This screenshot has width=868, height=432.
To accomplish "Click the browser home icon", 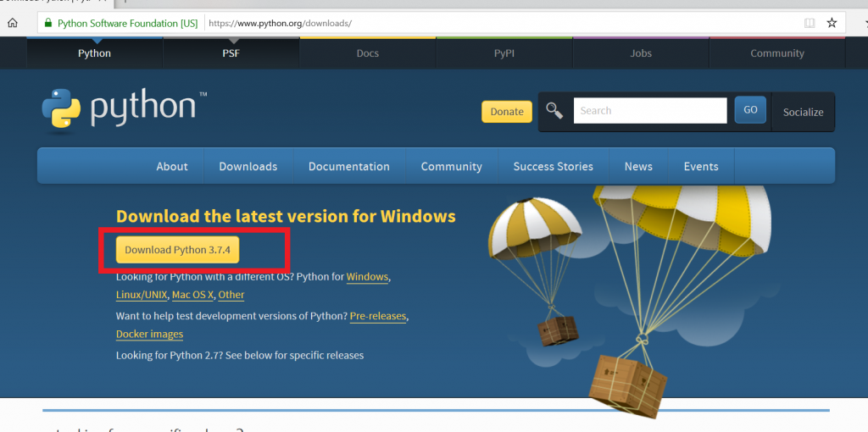I will [x=12, y=23].
